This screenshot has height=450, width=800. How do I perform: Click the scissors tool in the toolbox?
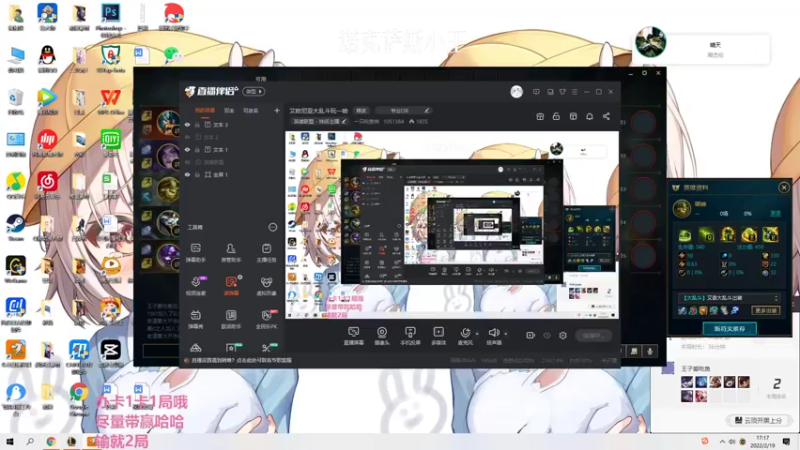click(x=267, y=348)
